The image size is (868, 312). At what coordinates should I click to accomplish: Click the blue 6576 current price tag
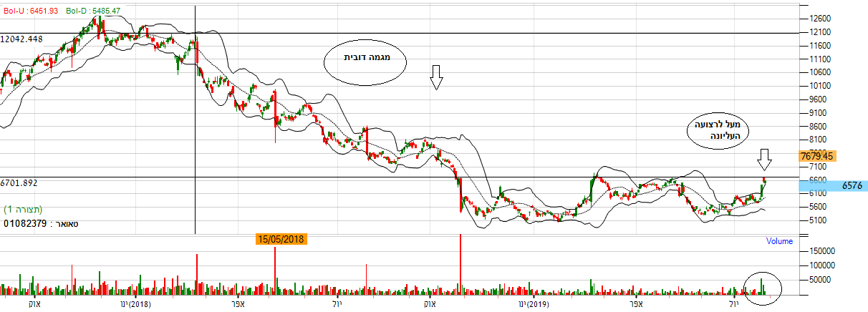click(x=831, y=186)
